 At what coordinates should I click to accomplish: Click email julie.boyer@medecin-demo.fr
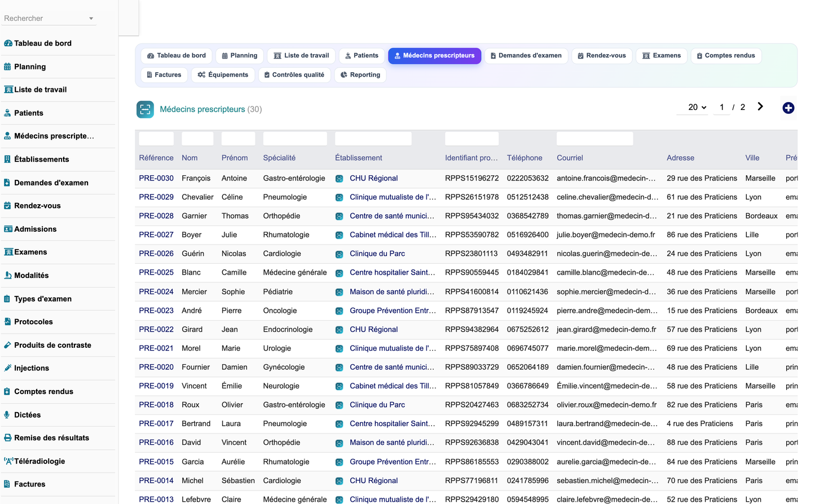click(x=606, y=235)
